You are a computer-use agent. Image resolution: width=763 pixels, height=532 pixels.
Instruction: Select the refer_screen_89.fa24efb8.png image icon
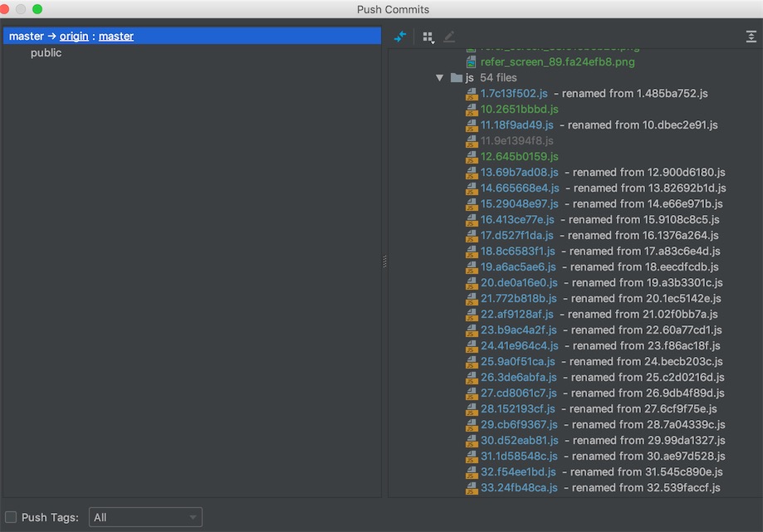point(471,61)
